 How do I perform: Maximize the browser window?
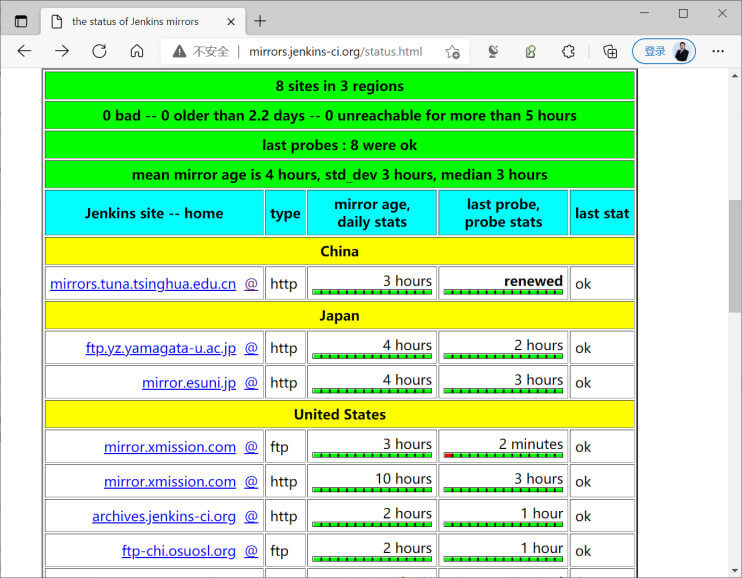(x=683, y=13)
